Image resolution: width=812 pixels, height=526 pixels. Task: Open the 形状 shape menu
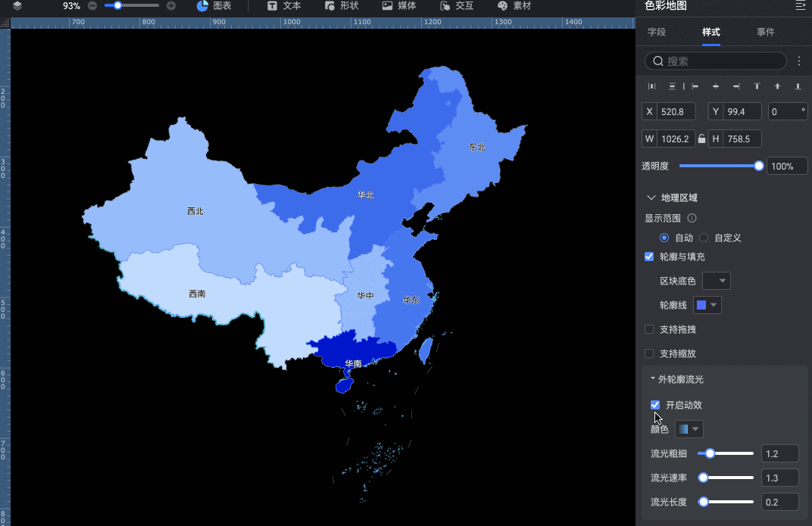pyautogui.click(x=342, y=6)
